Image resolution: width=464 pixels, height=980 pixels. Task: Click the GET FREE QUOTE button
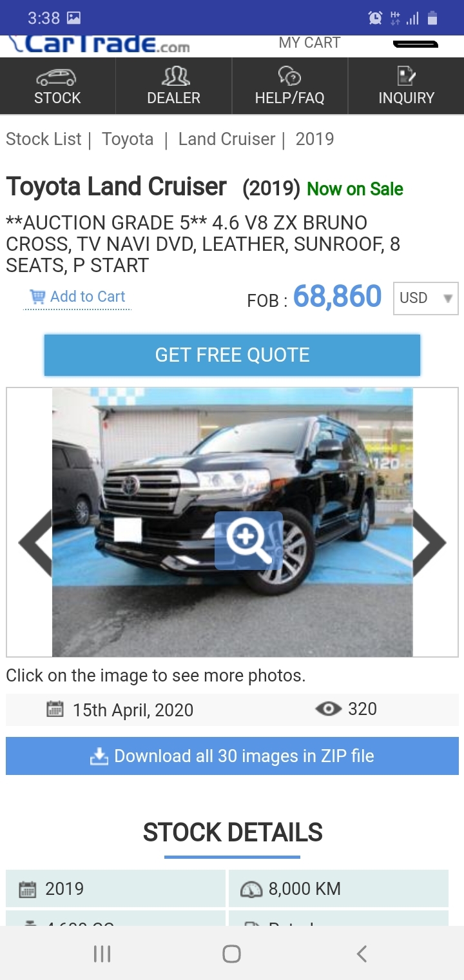(x=232, y=355)
